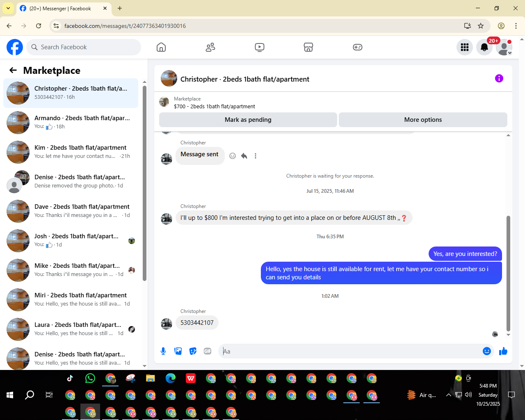The image size is (525, 420).
Task: Click More options button
Action: pyautogui.click(x=423, y=120)
